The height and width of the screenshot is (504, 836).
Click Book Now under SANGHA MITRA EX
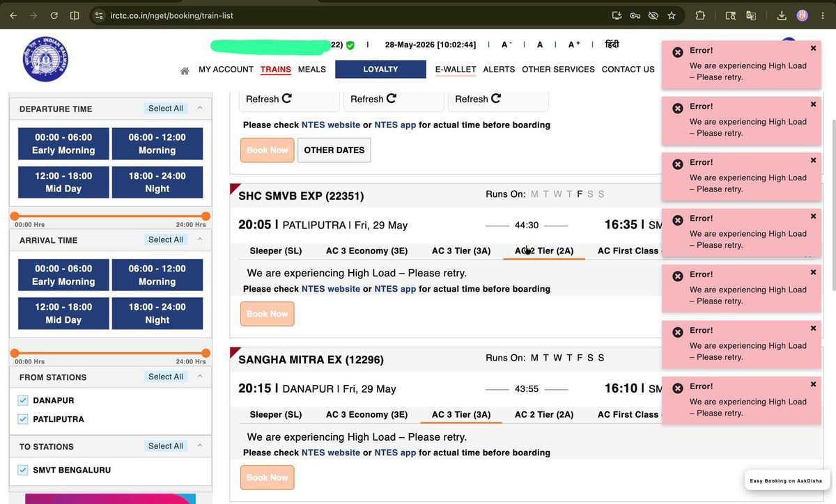click(x=268, y=478)
